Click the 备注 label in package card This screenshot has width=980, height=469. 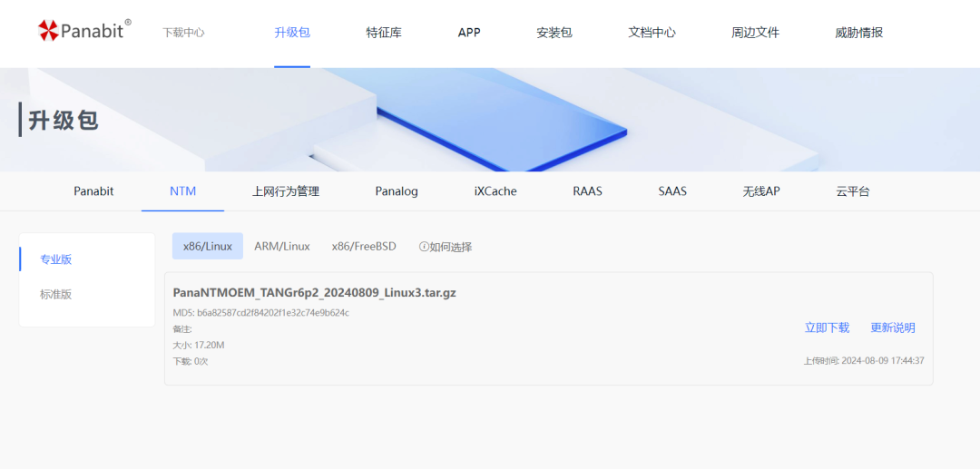[181, 328]
